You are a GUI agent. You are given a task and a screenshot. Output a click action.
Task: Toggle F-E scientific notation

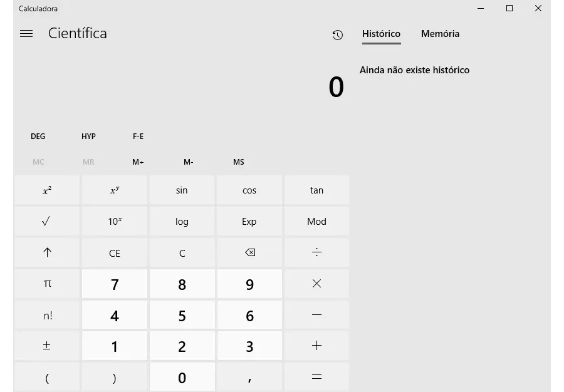point(138,136)
